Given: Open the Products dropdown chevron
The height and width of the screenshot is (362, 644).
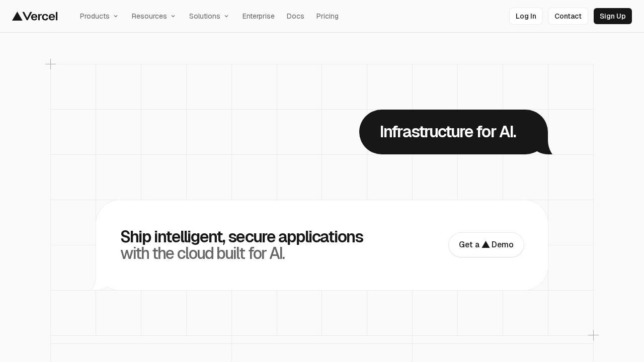Looking at the screenshot, I should pos(116,16).
